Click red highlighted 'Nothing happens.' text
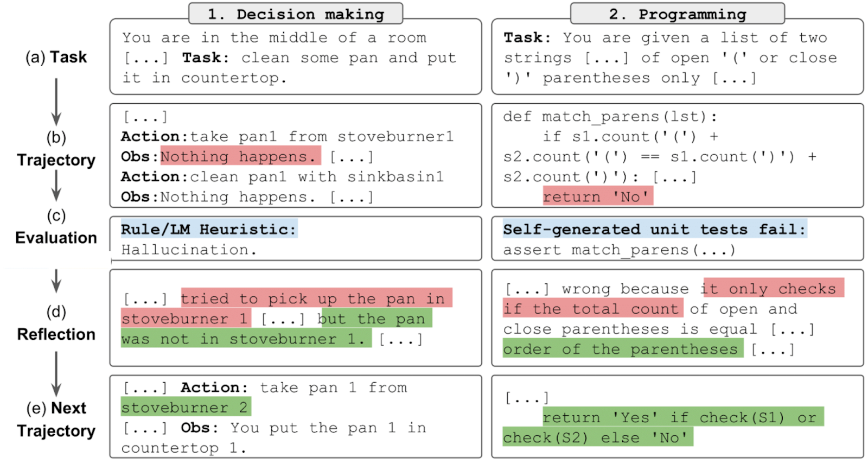This screenshot has width=868, height=470. [240, 156]
